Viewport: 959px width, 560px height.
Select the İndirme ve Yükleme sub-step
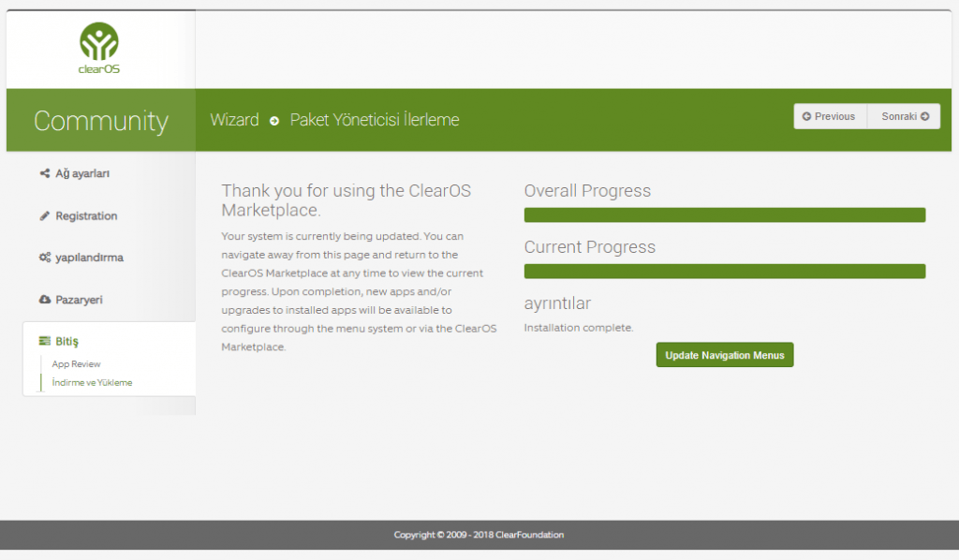tap(92, 382)
